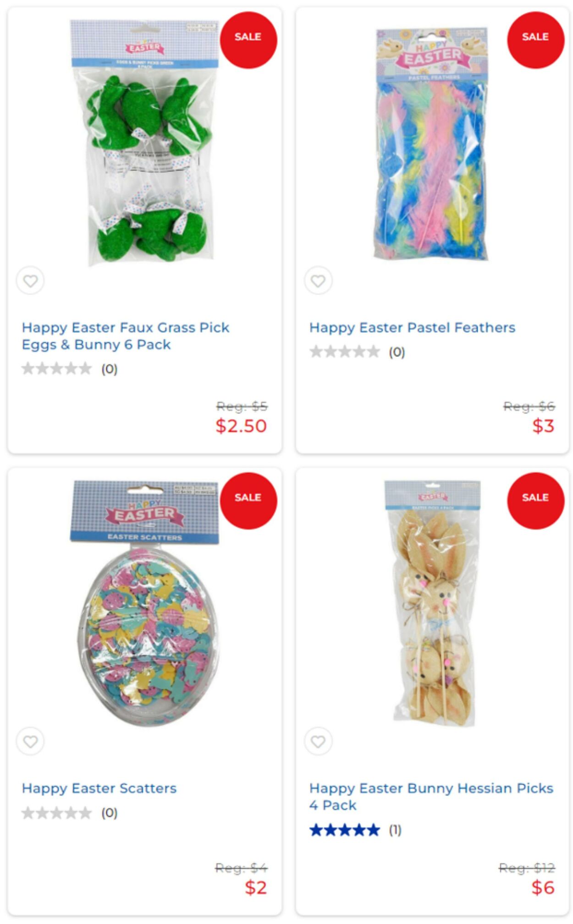The width and height of the screenshot is (573, 924).
Task: Add Easter Scatters to wishlist via heart
Action: pyautogui.click(x=30, y=741)
